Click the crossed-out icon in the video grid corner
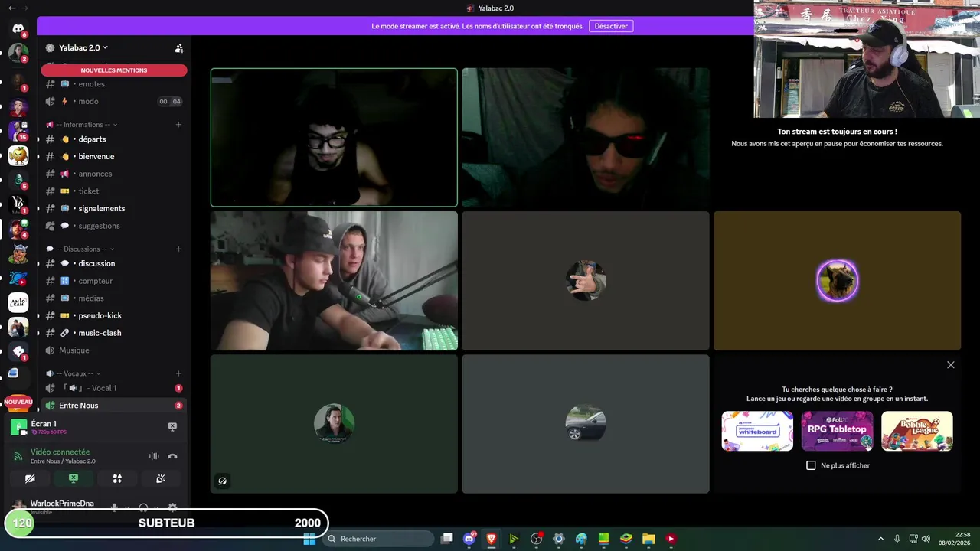980x551 pixels. click(222, 481)
